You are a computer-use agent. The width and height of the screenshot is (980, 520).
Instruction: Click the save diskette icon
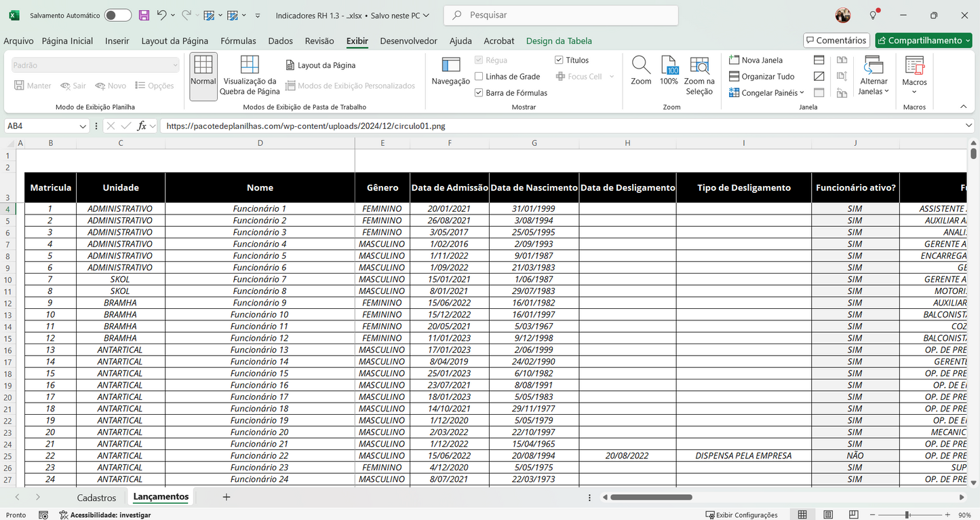144,15
